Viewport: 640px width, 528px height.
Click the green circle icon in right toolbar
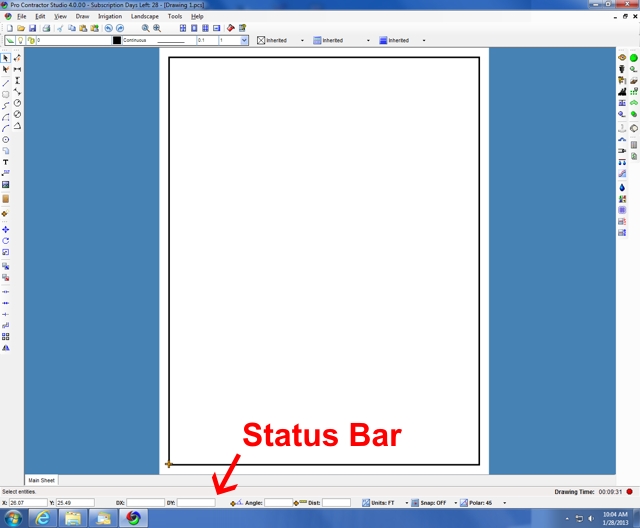[633, 58]
